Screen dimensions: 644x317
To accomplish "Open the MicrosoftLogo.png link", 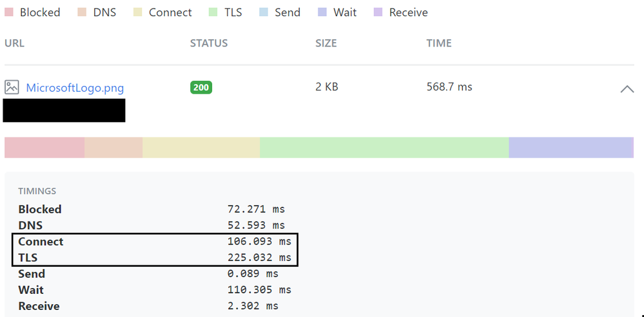I will point(75,88).
